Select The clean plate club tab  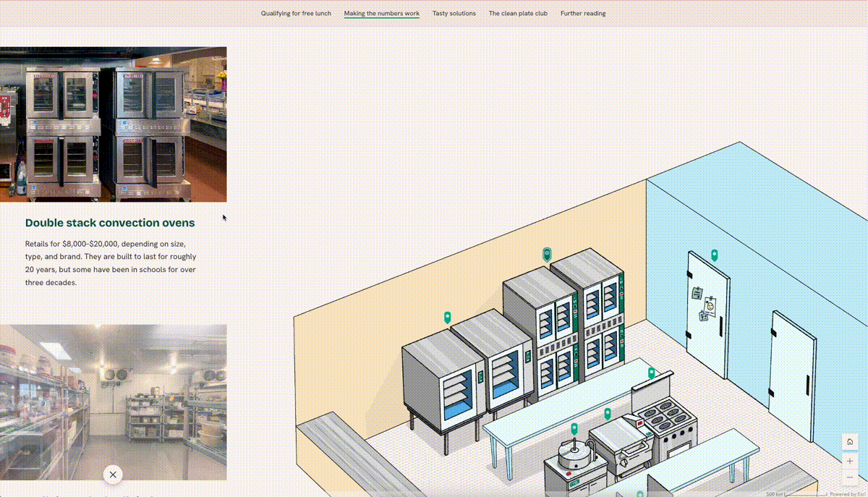pyautogui.click(x=518, y=13)
